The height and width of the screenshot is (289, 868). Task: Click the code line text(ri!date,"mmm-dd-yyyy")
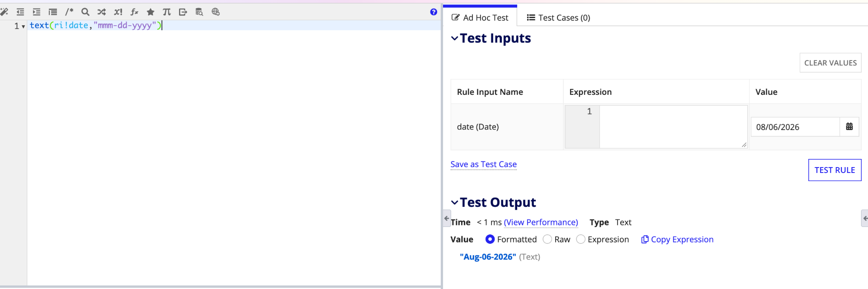click(x=95, y=25)
